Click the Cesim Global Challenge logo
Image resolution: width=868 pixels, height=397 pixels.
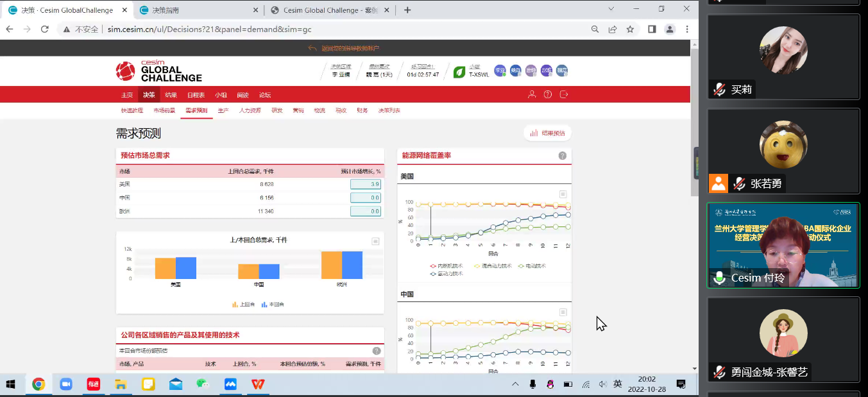pos(158,71)
